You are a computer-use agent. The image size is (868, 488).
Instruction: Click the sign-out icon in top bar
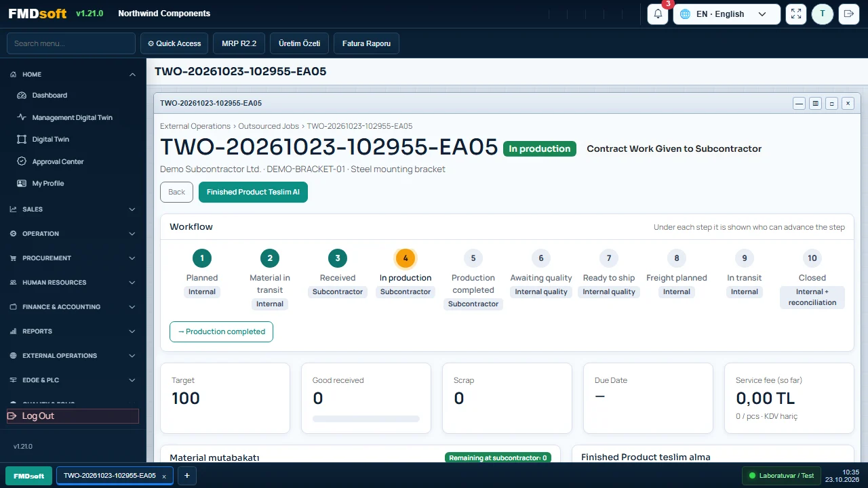pos(849,14)
